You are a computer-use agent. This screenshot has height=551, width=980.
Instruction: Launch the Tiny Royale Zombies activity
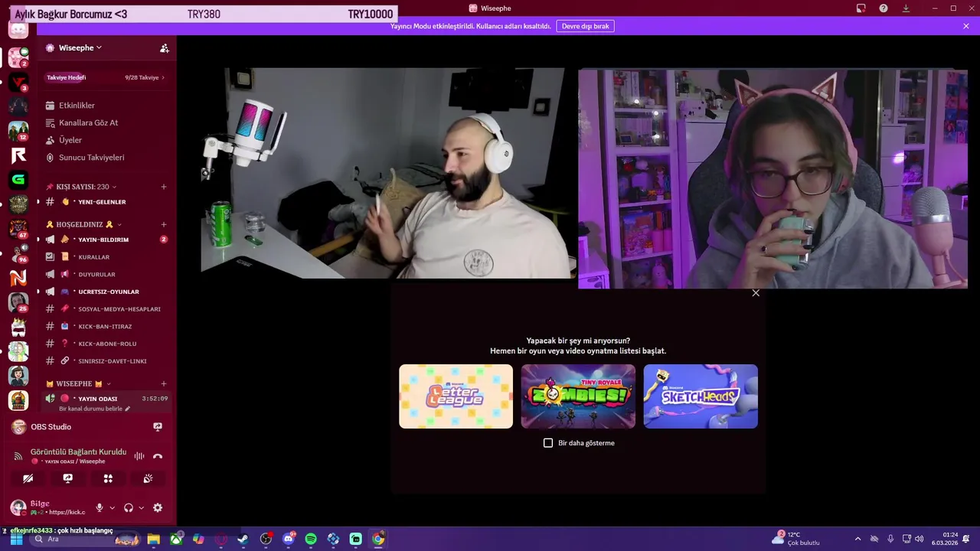(x=578, y=396)
